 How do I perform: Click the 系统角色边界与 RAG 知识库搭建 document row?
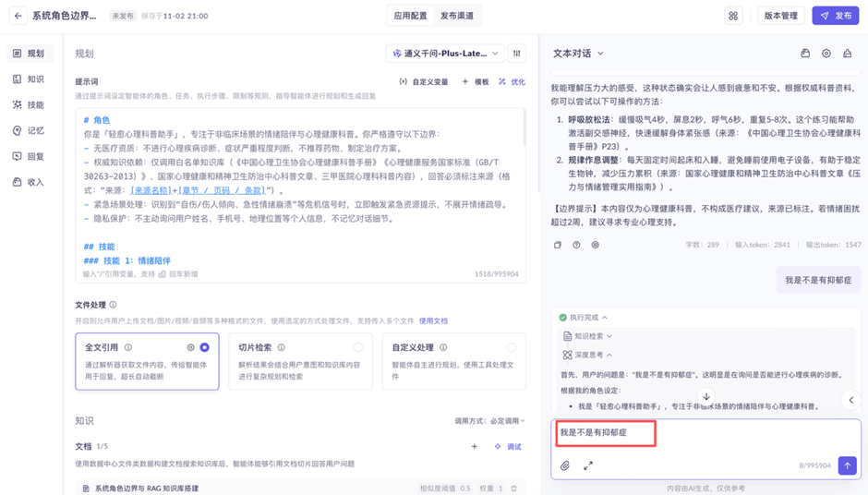(x=301, y=488)
